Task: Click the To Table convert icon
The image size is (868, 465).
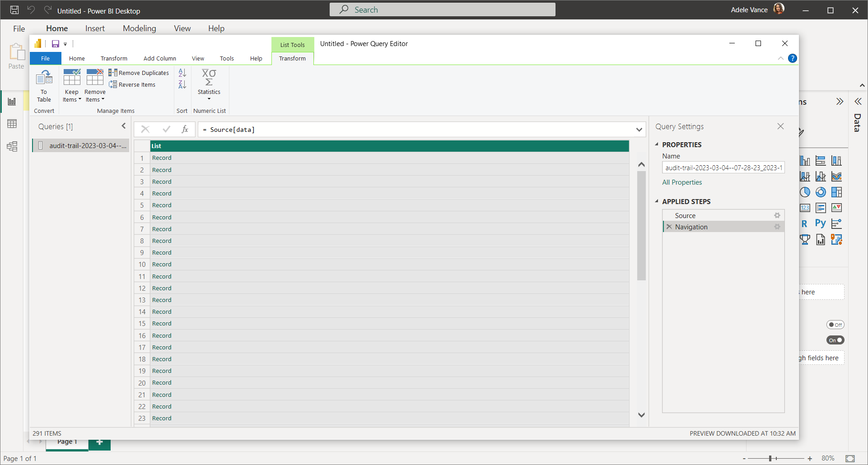Action: 44,79
